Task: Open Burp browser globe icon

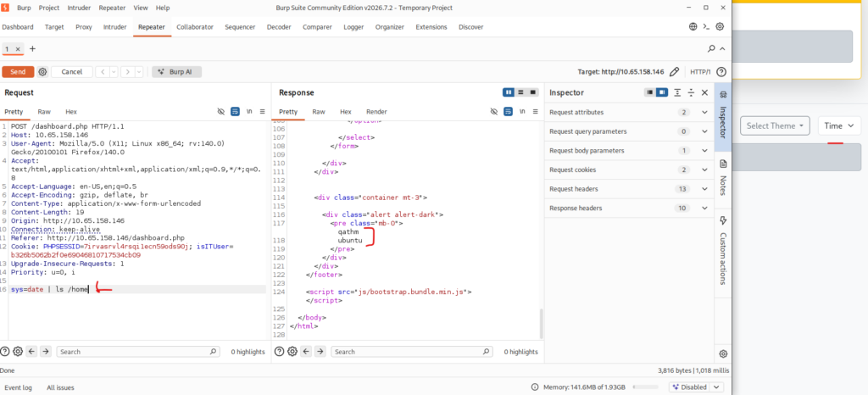Action: 693,26
